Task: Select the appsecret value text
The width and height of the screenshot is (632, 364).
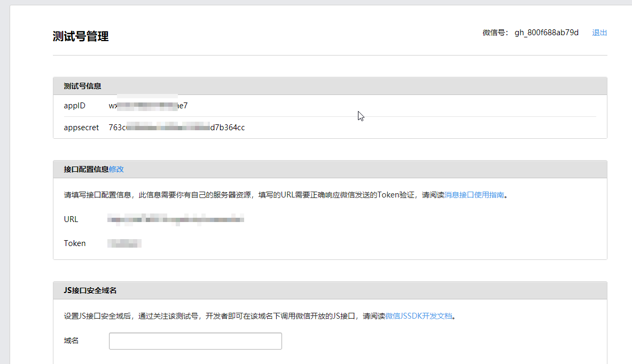Action: (176, 127)
